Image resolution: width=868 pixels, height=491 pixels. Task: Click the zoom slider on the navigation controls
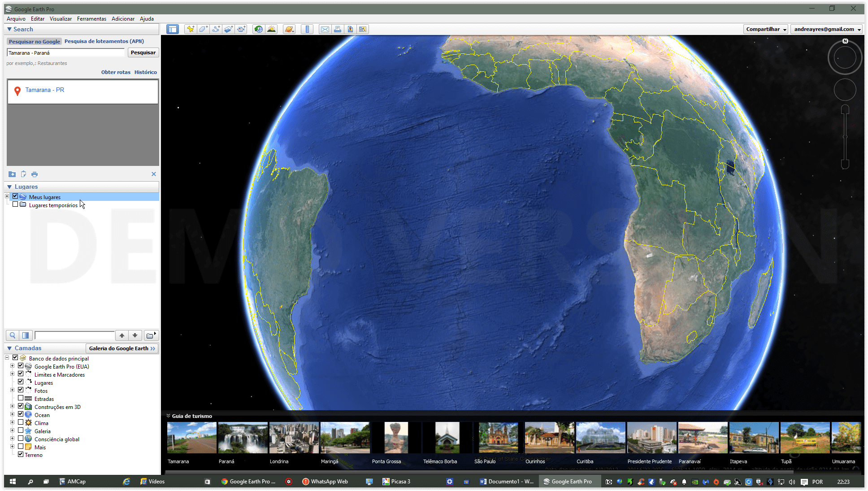(x=845, y=137)
